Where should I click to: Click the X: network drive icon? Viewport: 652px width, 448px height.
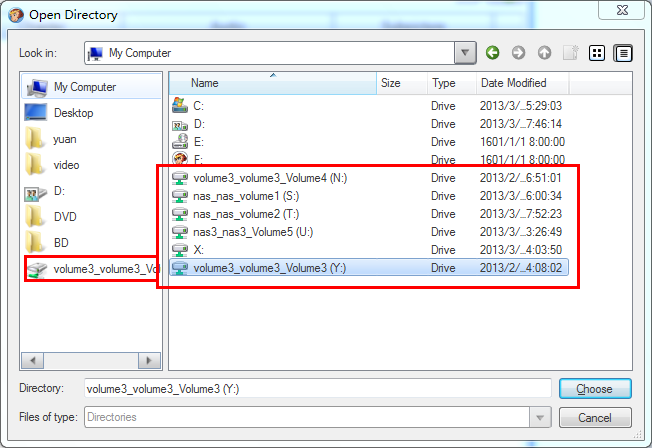coord(180,250)
